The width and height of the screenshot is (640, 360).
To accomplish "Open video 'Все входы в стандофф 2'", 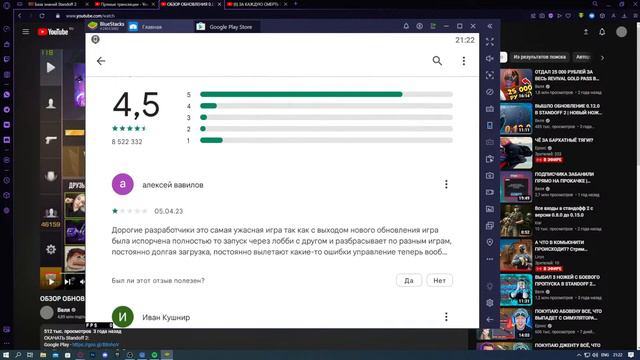I will click(564, 211).
